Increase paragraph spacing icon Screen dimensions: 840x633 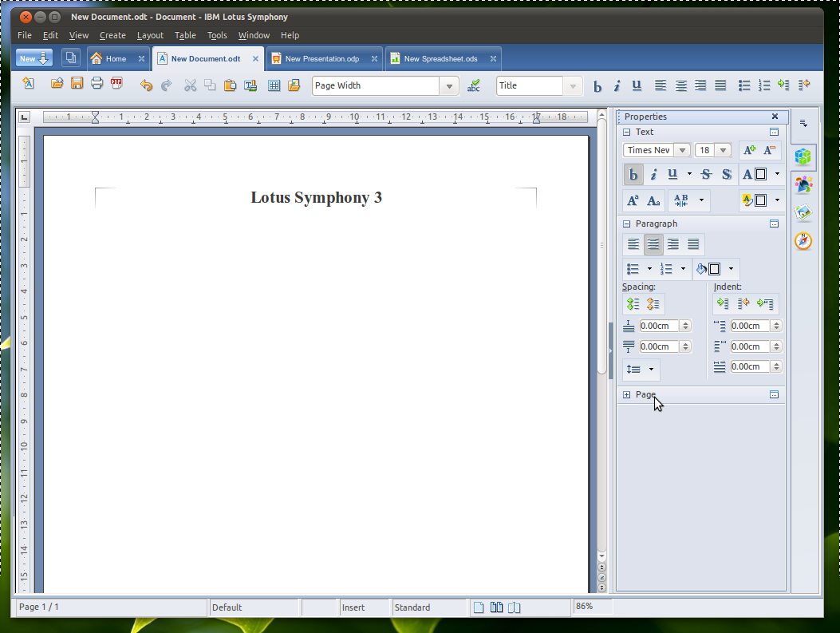coord(633,304)
